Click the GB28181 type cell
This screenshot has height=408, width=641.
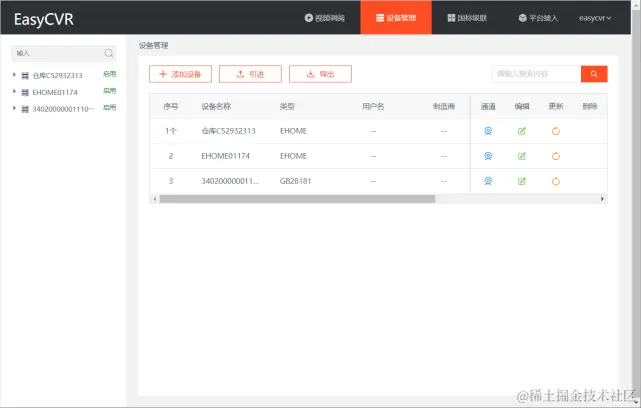[x=296, y=181]
